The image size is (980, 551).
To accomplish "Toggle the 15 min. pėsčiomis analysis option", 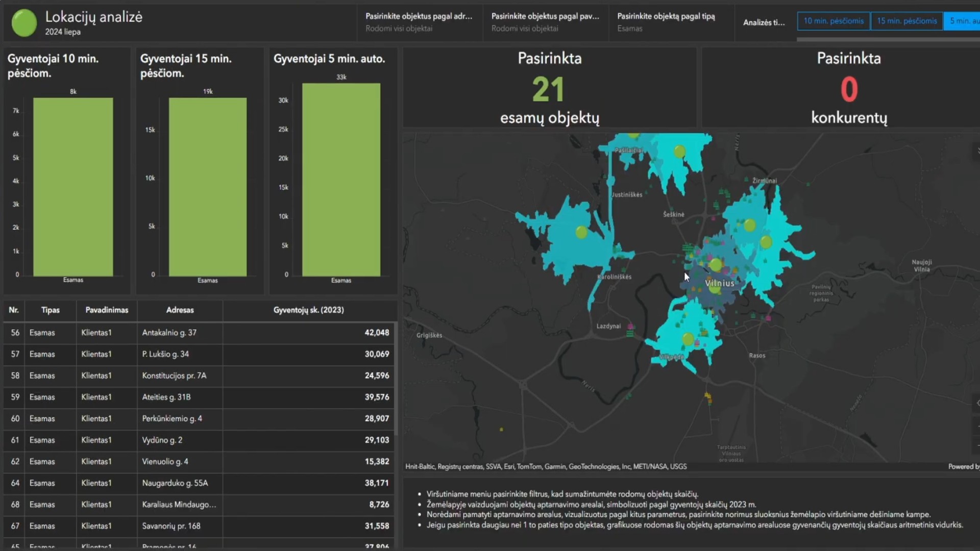I will click(x=906, y=21).
